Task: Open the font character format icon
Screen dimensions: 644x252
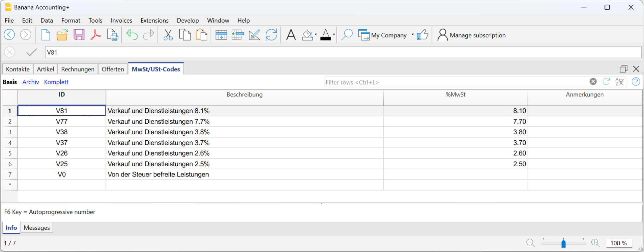Action: point(291,35)
